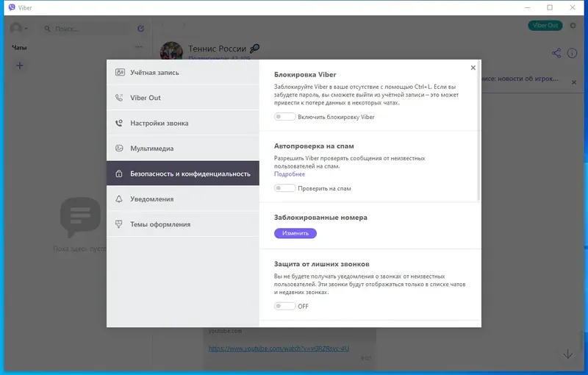The image size is (588, 375).
Task: Click the settings dialog vertical scrollbar
Action: [x=478, y=131]
